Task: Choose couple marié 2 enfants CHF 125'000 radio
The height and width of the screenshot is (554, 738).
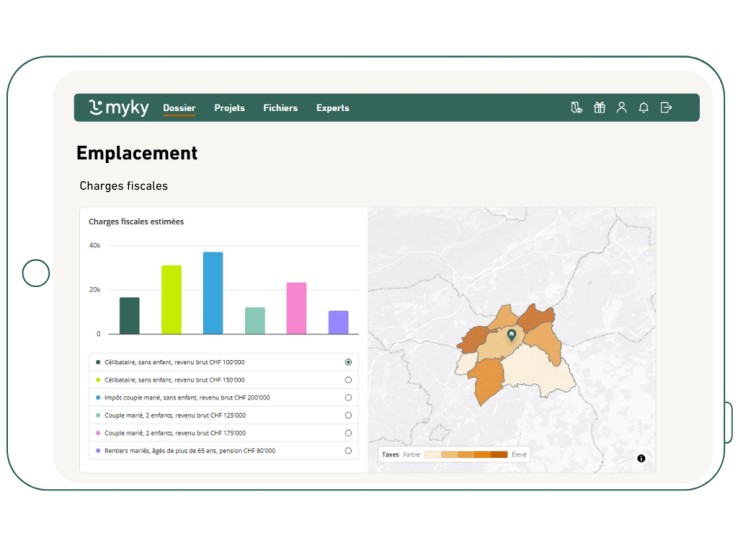Action: tap(348, 415)
